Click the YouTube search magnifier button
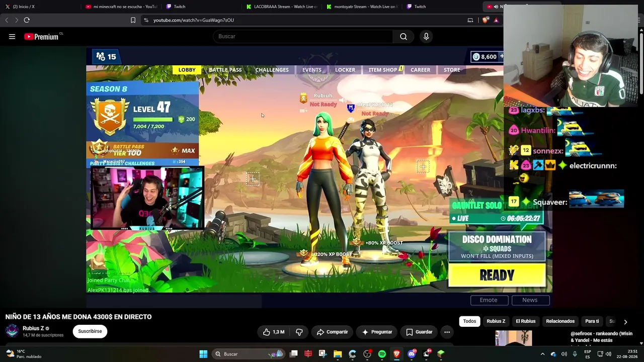 click(404, 36)
